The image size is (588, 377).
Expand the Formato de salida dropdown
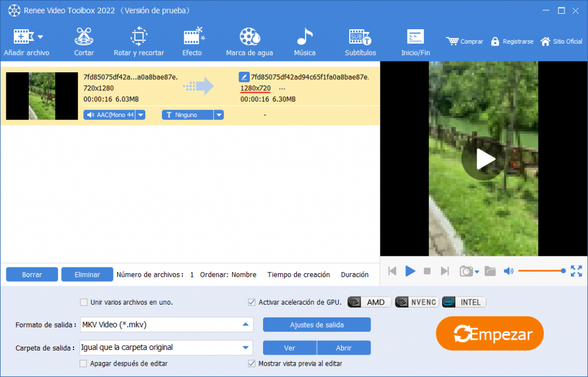point(246,325)
